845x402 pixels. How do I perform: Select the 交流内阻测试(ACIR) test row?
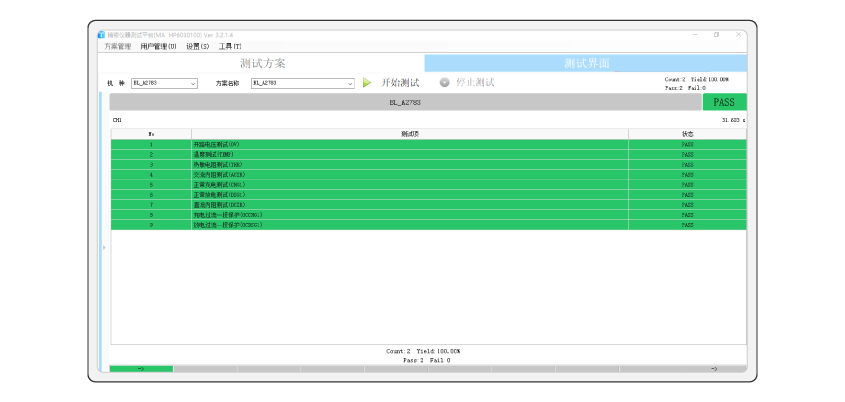[x=409, y=174]
